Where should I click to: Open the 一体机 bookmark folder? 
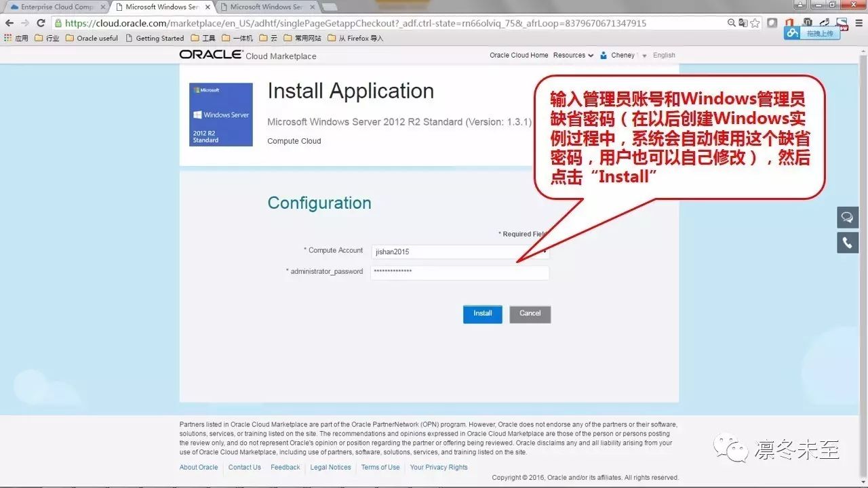[237, 38]
